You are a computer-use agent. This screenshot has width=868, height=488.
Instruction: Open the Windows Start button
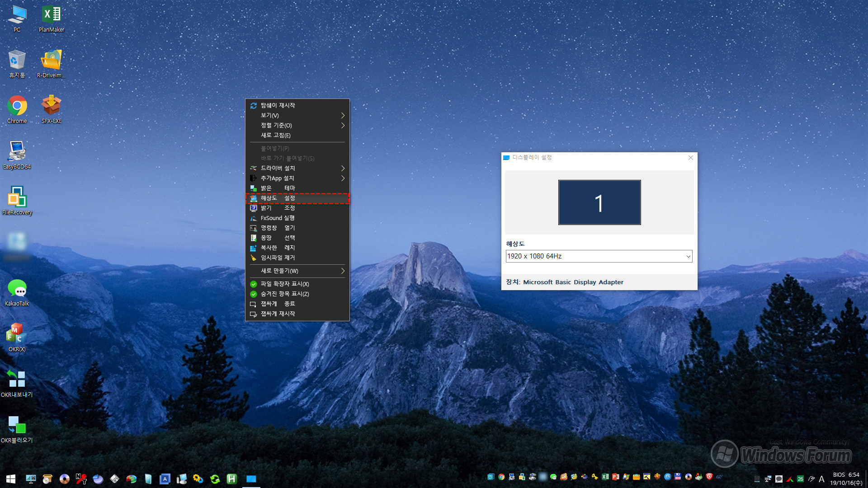11,479
